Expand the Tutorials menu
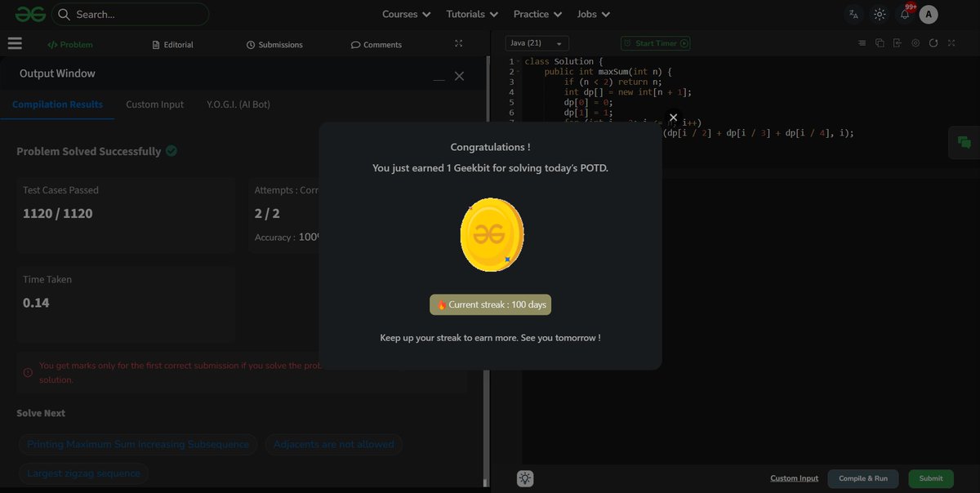 point(472,14)
